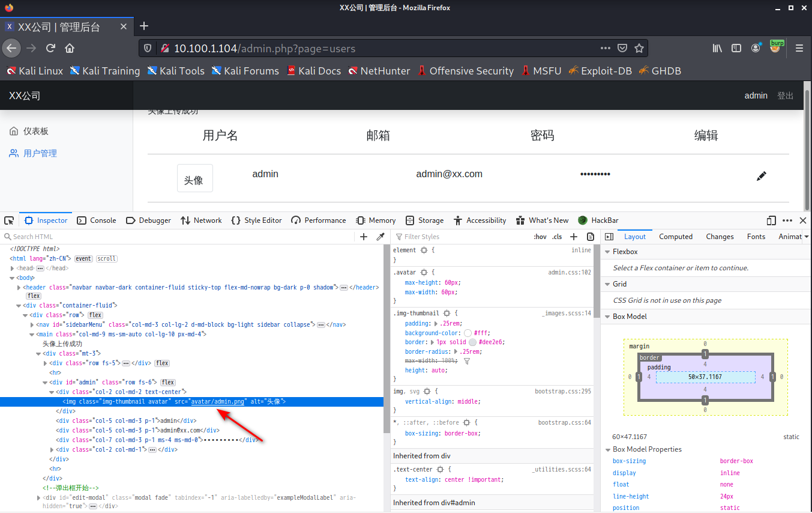This screenshot has width=812, height=513.
Task: Toggle Responsive Design Mode
Action: tap(771, 220)
